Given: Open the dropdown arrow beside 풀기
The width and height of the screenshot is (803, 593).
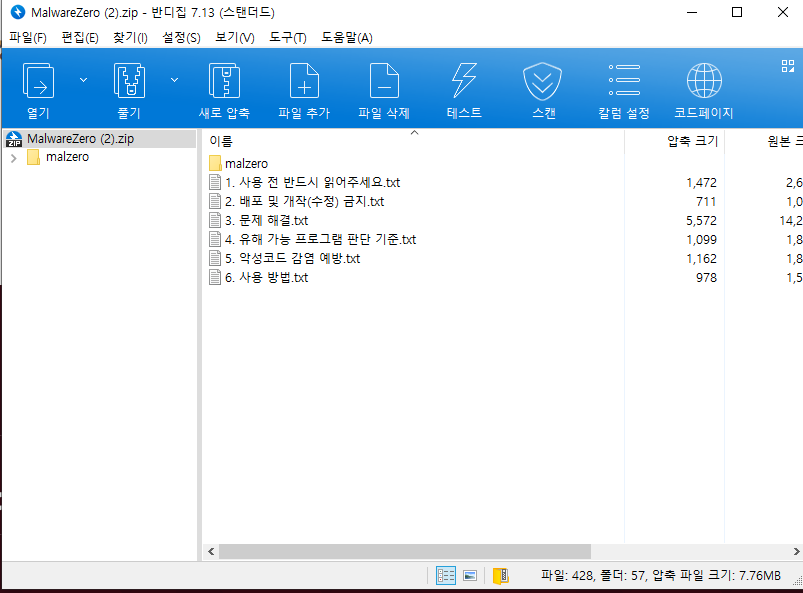Looking at the screenshot, I should (173, 79).
